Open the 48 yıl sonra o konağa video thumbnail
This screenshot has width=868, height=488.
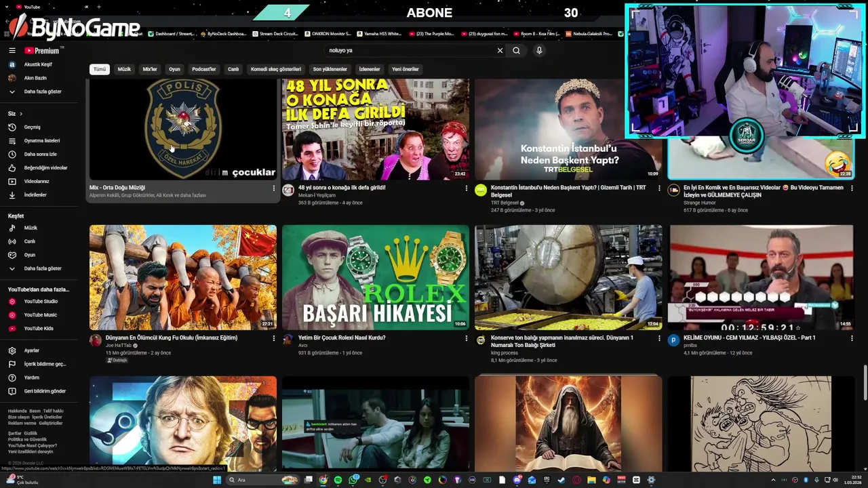point(376,129)
